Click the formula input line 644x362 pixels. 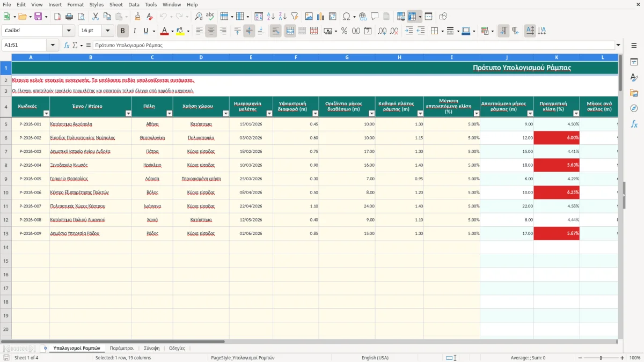pos(354,45)
